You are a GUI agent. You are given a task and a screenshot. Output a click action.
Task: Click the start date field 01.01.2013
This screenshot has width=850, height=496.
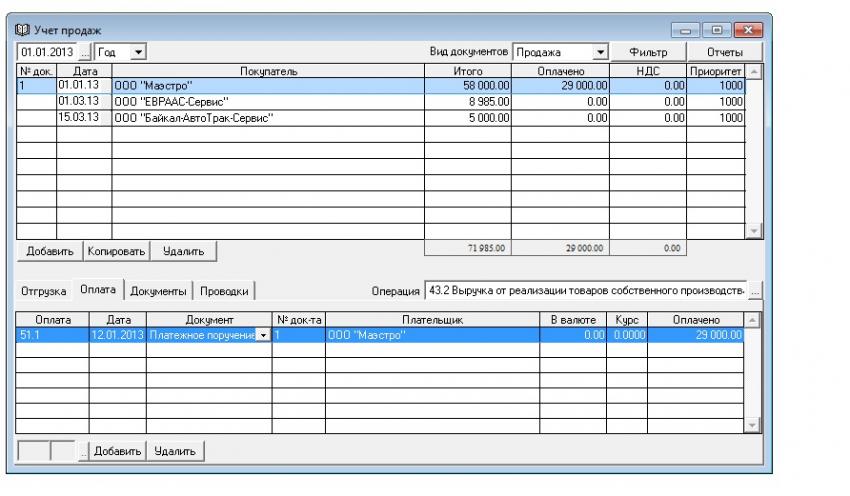pyautogui.click(x=47, y=51)
